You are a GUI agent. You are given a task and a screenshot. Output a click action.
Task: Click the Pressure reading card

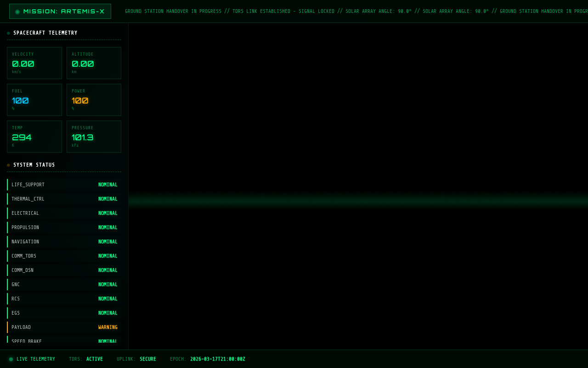pos(94,137)
